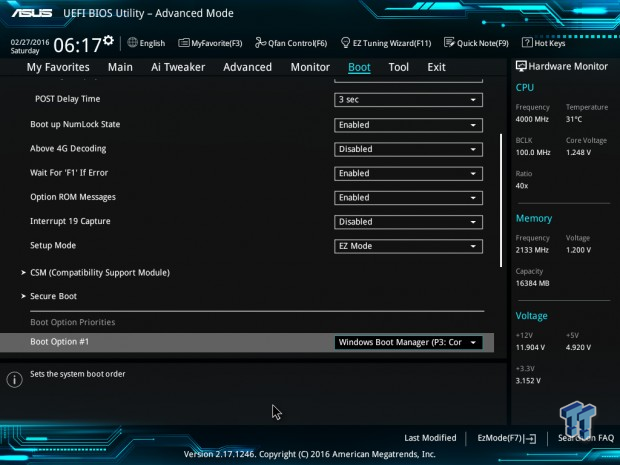The height and width of the screenshot is (465, 620).
Task: Click the 1.248 V core voltage value
Action: point(578,152)
